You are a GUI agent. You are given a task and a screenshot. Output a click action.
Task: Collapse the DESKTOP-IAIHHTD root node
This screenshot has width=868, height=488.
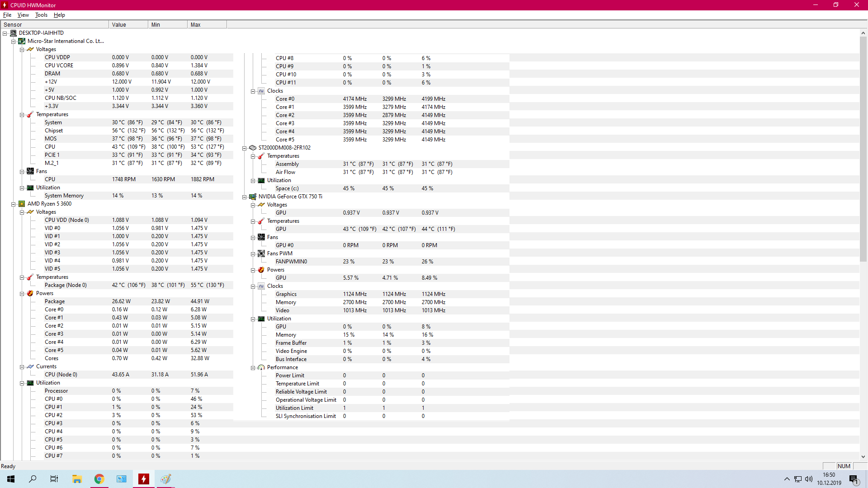(x=5, y=33)
